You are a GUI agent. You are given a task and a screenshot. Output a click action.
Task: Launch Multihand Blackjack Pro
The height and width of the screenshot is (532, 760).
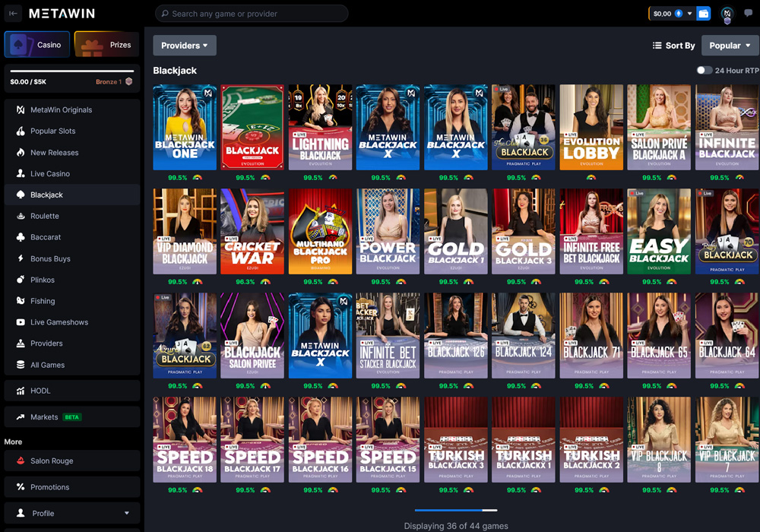(x=321, y=232)
